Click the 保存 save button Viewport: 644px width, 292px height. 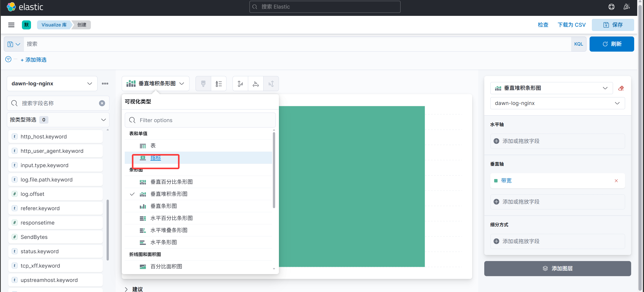coord(613,25)
